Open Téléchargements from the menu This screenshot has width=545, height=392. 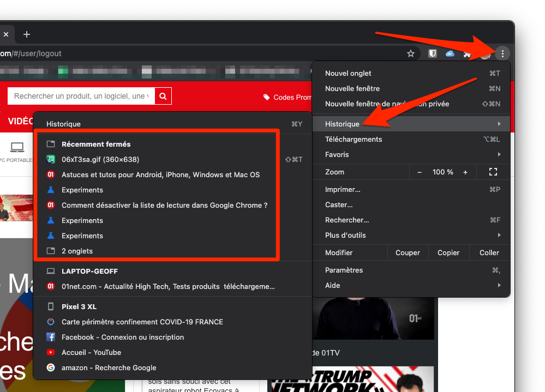tap(411, 139)
